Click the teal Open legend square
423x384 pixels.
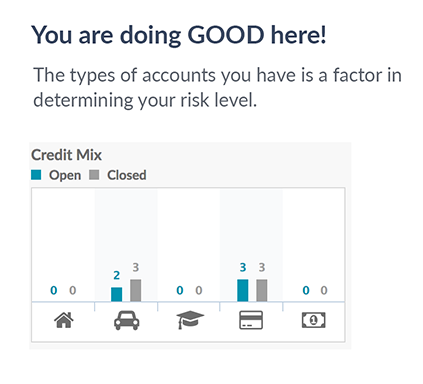pyautogui.click(x=36, y=175)
